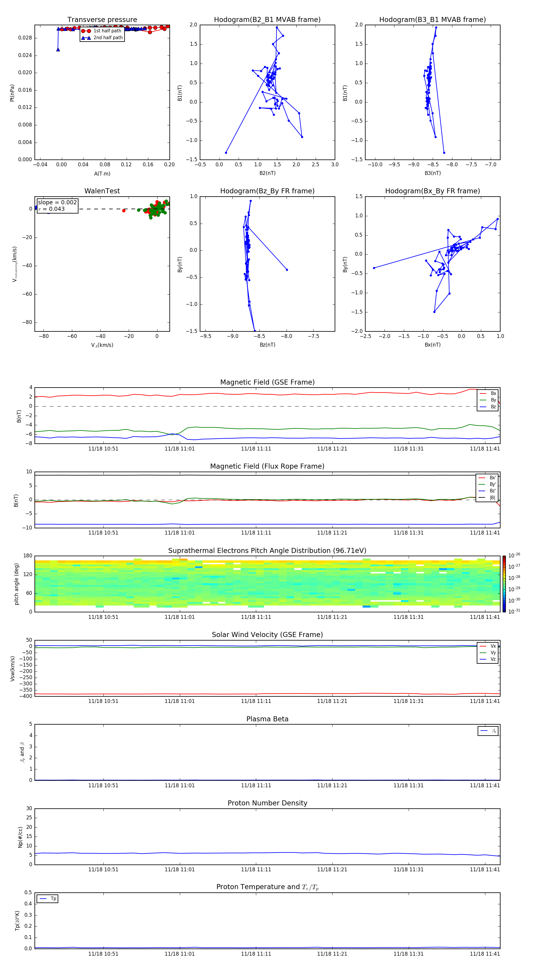
Task: Click the pitch angle colorbar scale
Action: click(504, 584)
